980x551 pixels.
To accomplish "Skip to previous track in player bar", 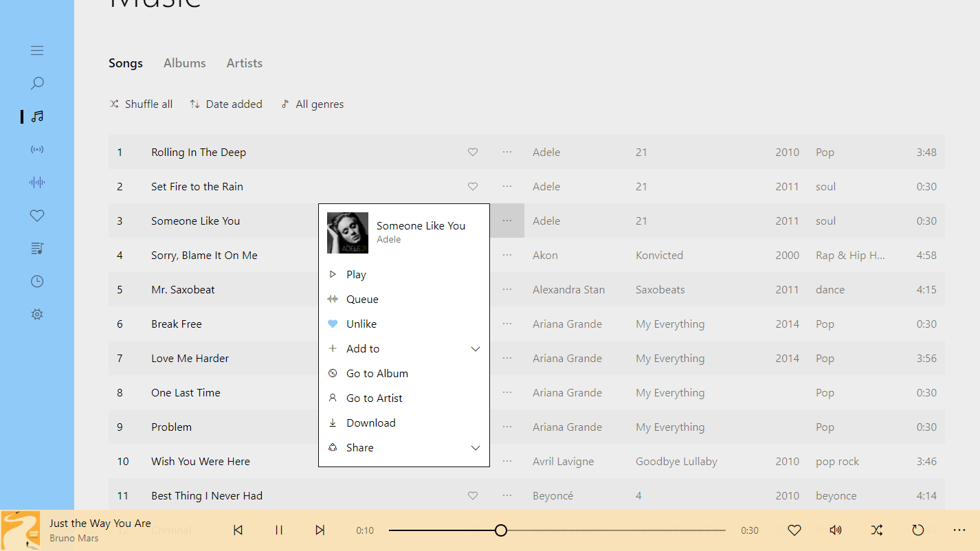I will tap(238, 530).
